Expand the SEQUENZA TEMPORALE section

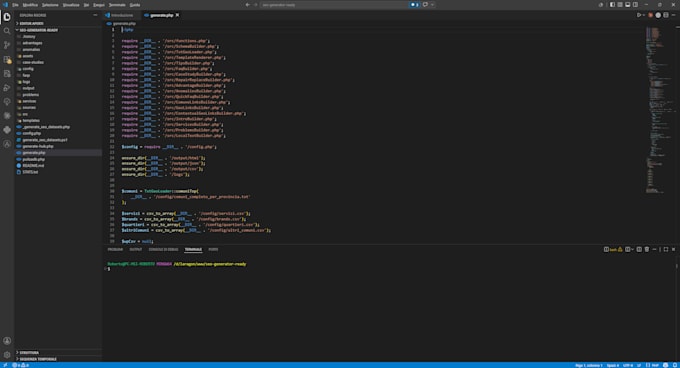point(58,359)
